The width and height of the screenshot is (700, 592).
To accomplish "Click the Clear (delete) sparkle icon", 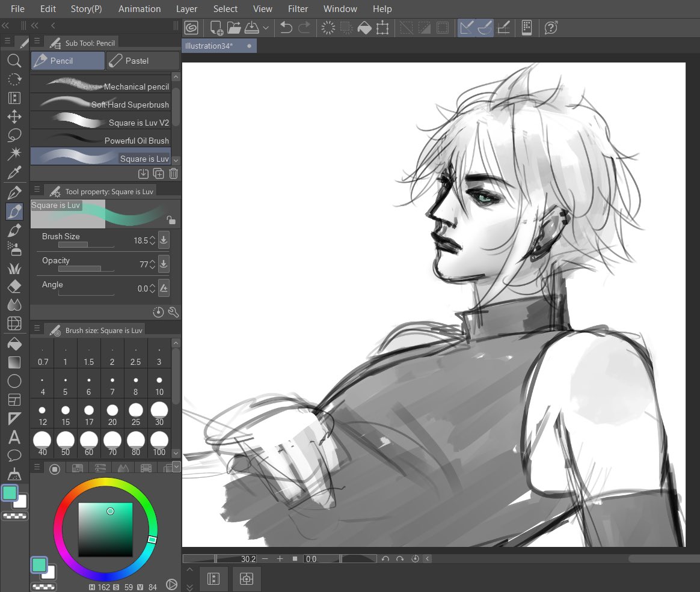I will [328, 28].
